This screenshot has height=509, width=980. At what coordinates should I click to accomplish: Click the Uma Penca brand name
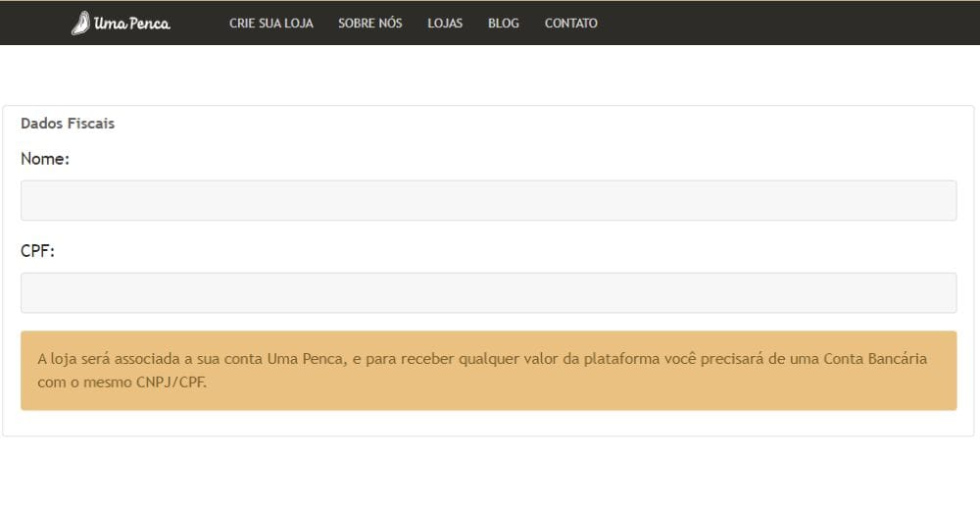[132, 24]
